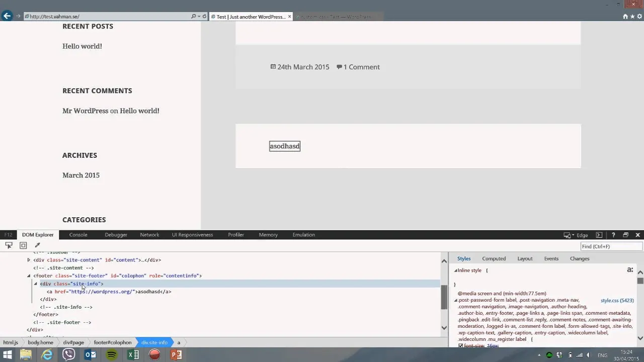The width and height of the screenshot is (644, 362).
Task: Open the Emulation tab
Action: pos(303,235)
